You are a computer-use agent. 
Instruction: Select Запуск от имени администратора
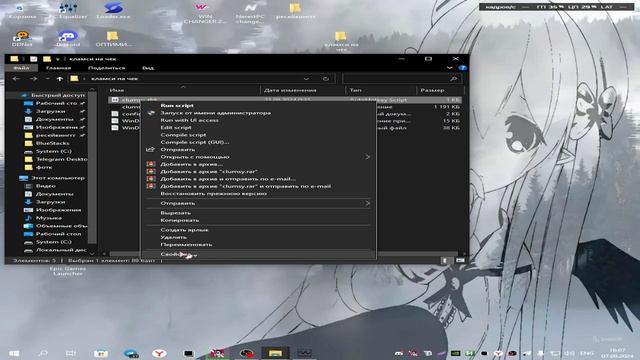tap(216, 113)
